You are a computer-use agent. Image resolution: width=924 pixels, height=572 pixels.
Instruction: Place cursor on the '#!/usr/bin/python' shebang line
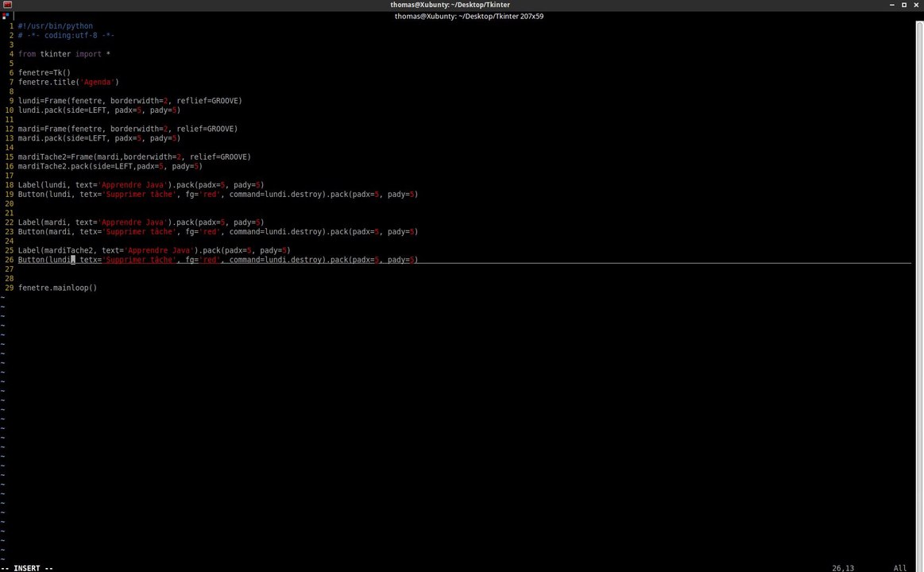(56, 26)
